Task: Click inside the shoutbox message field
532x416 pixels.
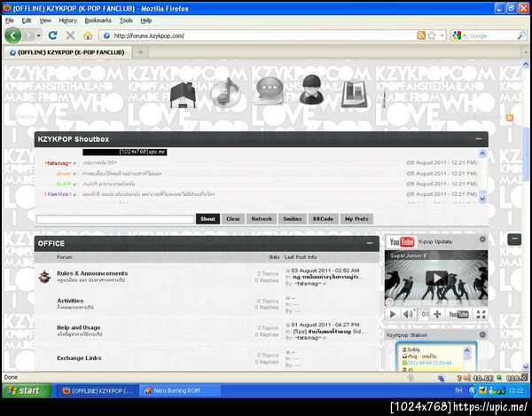Action: (x=115, y=219)
